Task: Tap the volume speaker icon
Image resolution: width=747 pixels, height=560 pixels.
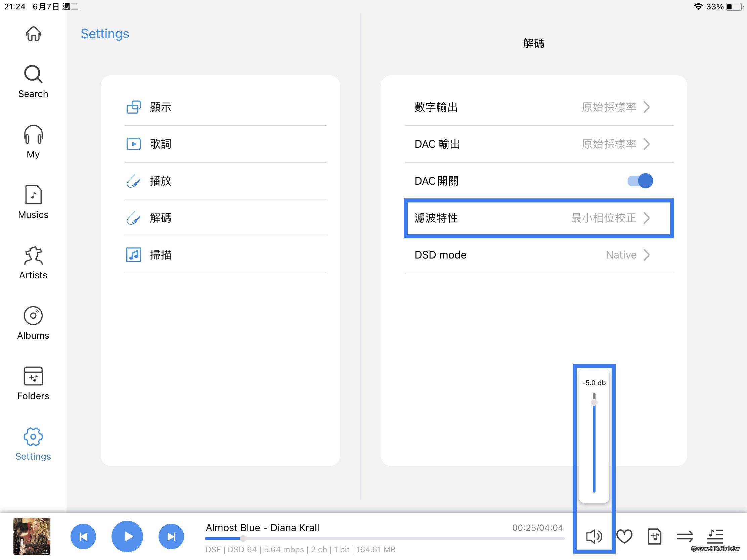Action: point(594,536)
